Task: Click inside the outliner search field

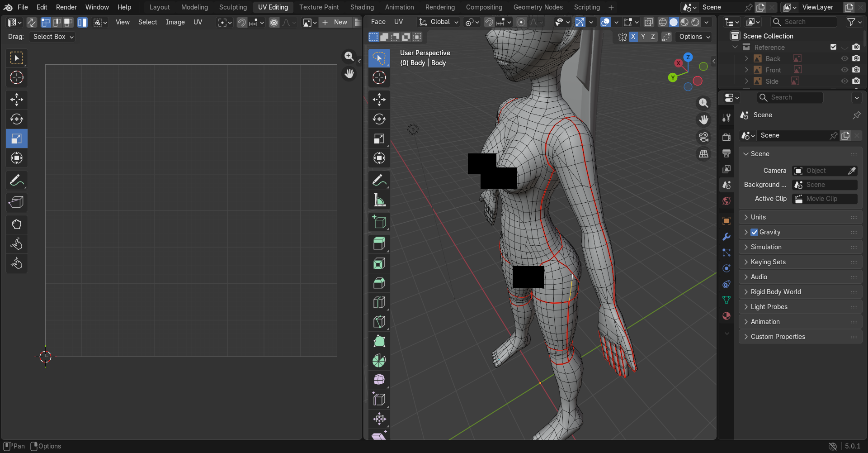Action: (x=803, y=21)
